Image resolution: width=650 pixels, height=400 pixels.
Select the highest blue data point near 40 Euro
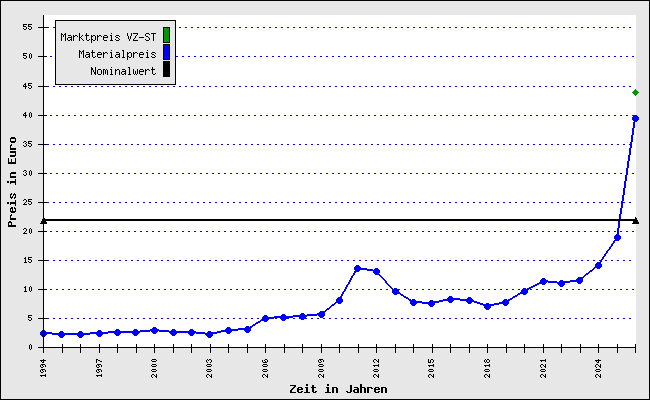[635, 118]
